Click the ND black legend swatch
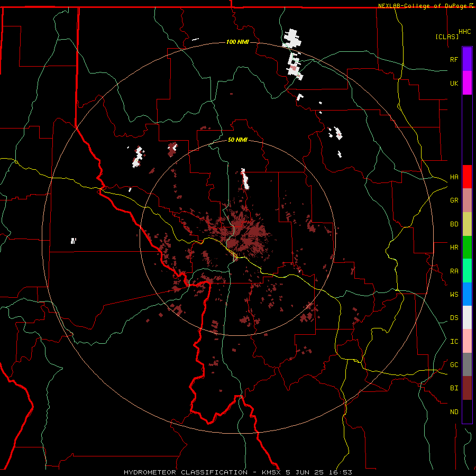Image resolution: width=476 pixels, height=476 pixels. click(x=467, y=411)
